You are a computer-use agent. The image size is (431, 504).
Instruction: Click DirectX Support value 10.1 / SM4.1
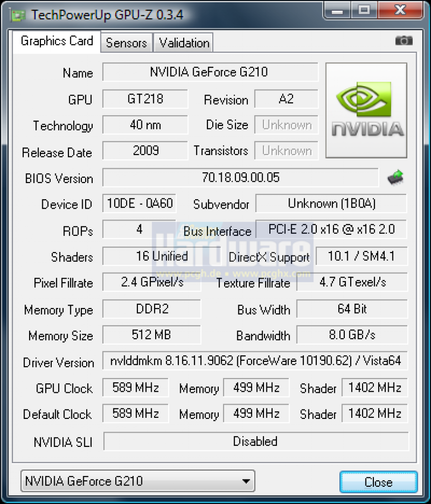tap(362, 256)
